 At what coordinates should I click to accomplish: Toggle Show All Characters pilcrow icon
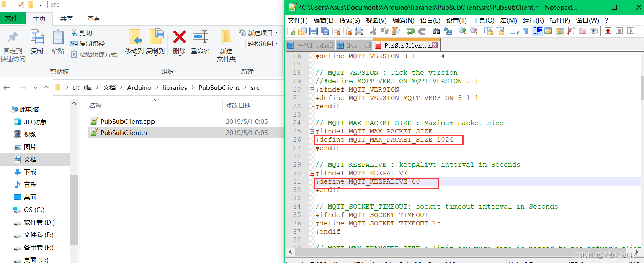coord(526,31)
